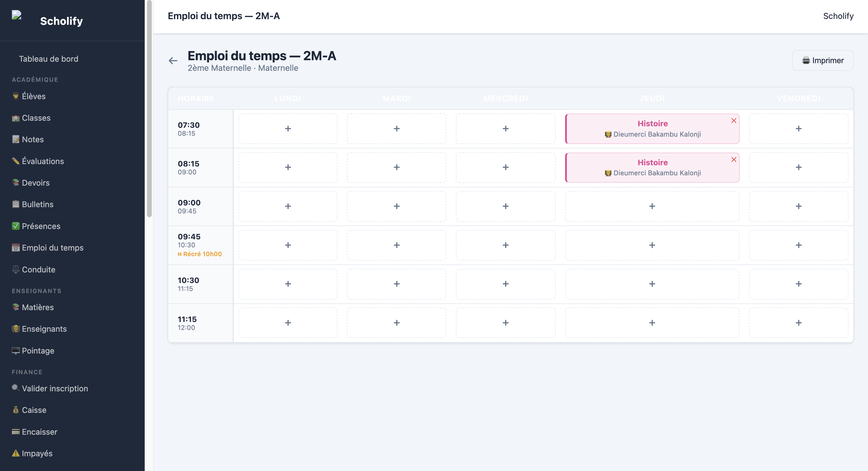
Task: Add lesson on Mercredi at 09:00
Action: [505, 207]
